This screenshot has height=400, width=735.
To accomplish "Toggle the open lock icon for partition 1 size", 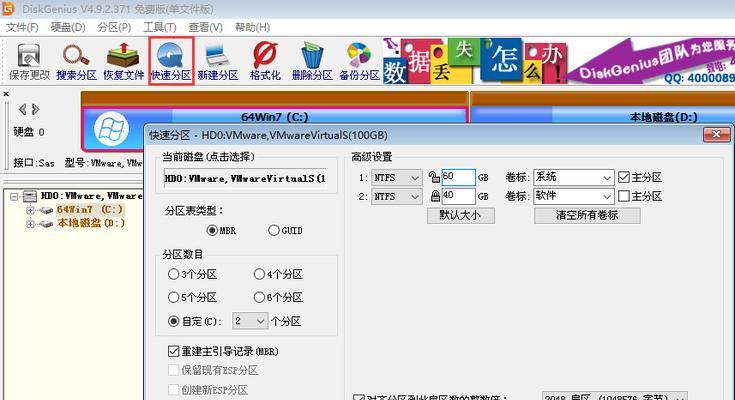I will 434,177.
